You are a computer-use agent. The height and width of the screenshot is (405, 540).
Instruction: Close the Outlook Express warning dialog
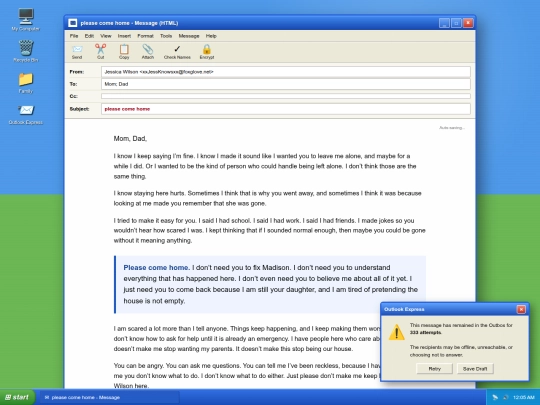click(x=521, y=309)
